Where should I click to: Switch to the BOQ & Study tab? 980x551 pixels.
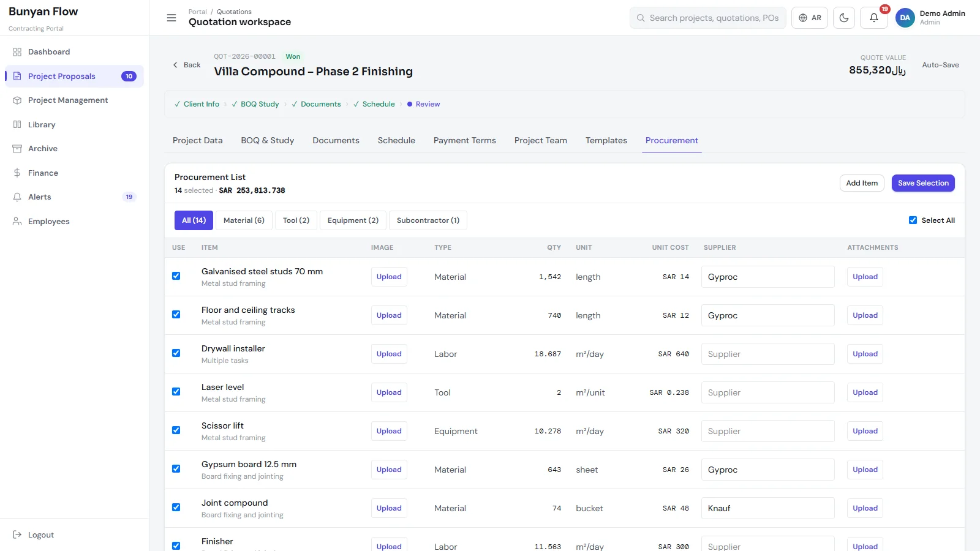[x=268, y=141]
